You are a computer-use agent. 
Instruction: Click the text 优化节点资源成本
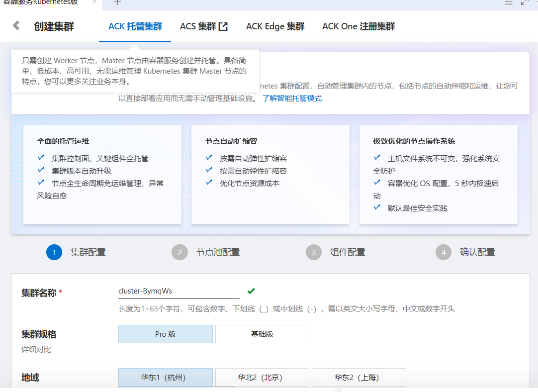250,183
